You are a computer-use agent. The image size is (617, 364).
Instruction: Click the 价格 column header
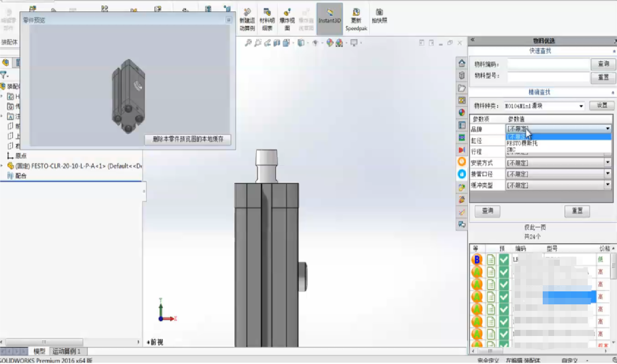coord(604,248)
